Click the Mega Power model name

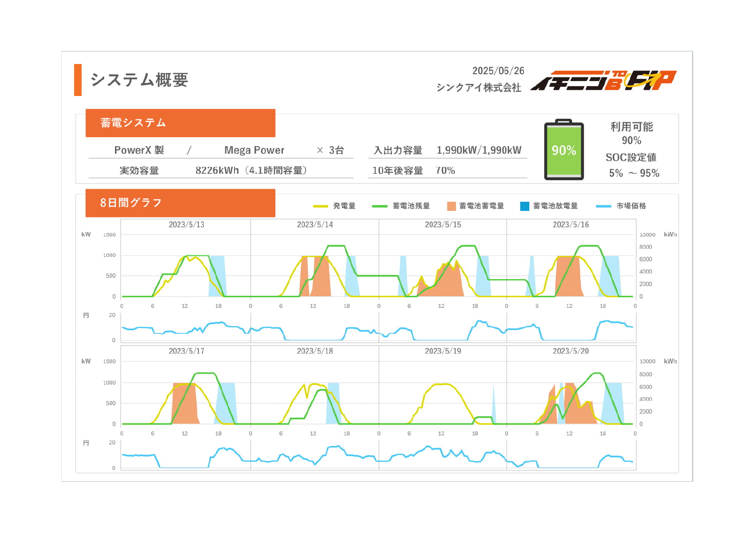254,150
